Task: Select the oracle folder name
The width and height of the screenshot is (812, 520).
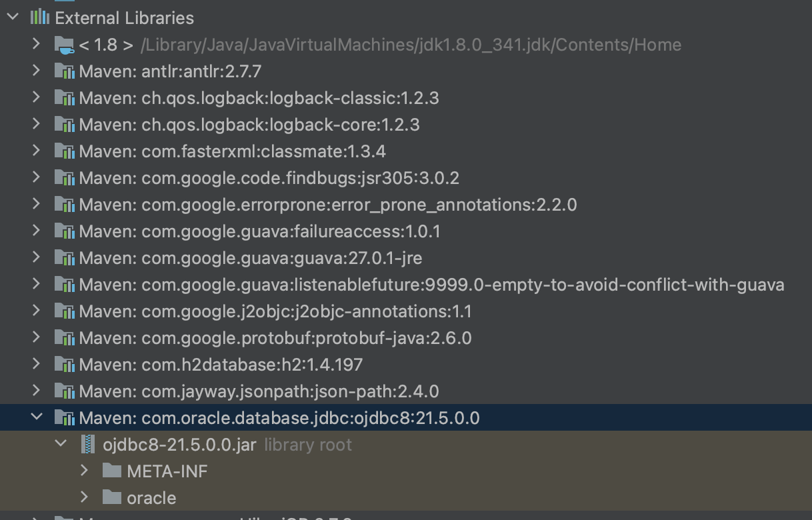Action: click(151, 498)
